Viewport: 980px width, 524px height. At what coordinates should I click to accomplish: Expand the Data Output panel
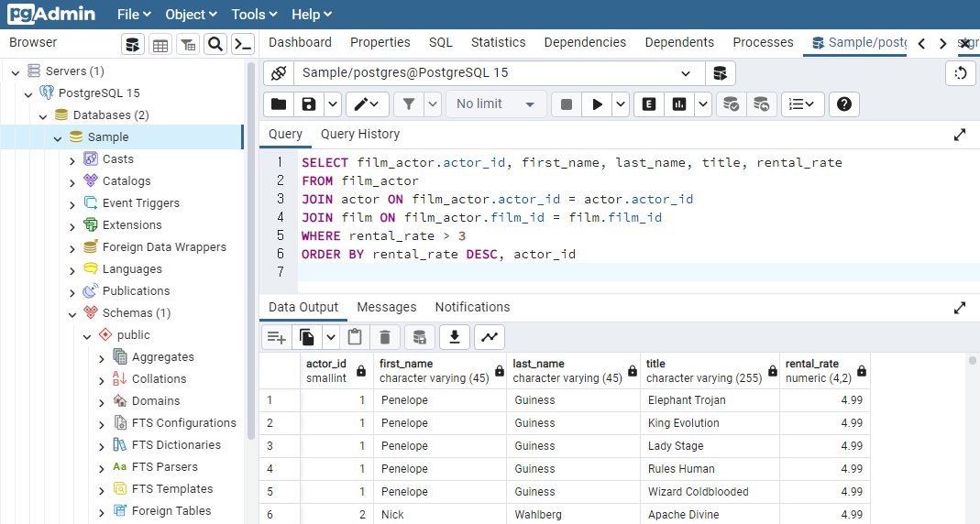[960, 308]
